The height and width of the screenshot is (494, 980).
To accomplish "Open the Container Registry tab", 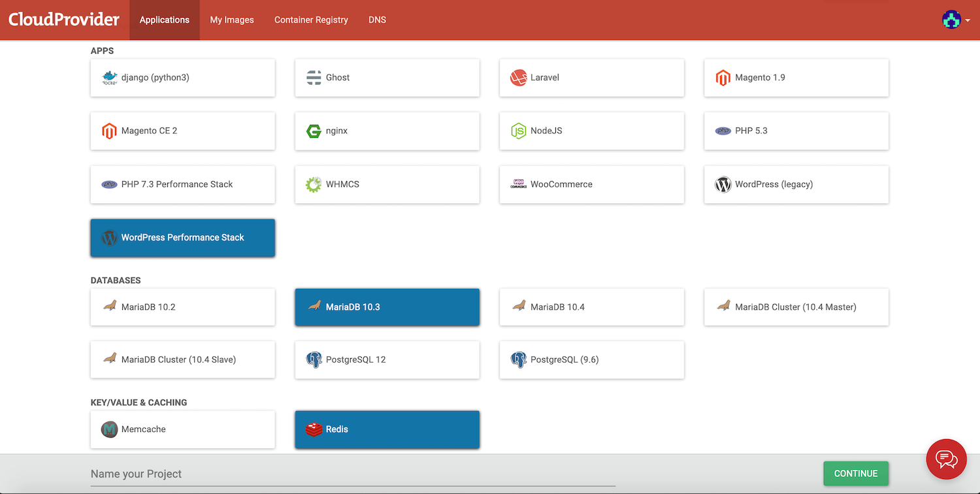I will click(x=311, y=20).
